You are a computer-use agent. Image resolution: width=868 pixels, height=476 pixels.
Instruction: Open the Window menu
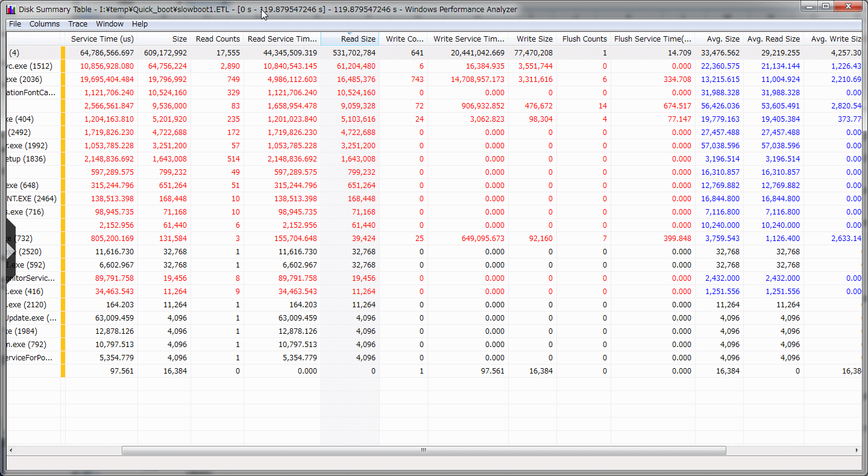pos(110,24)
